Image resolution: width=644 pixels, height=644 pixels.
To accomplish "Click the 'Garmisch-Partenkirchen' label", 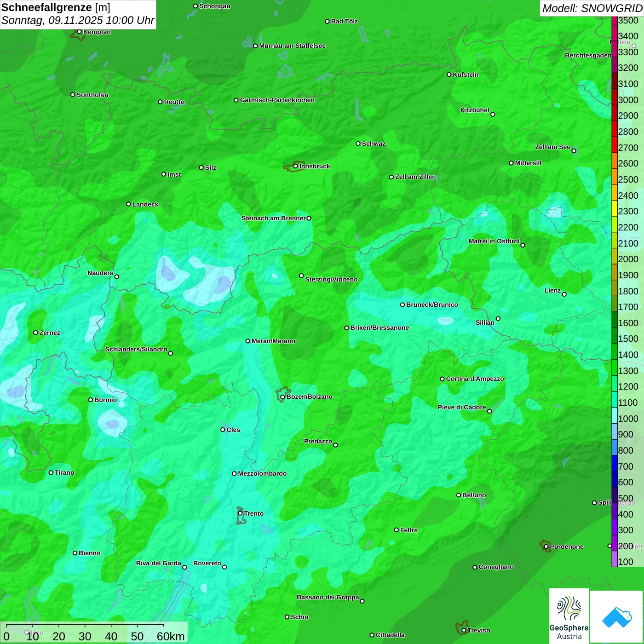I will click(x=277, y=100).
